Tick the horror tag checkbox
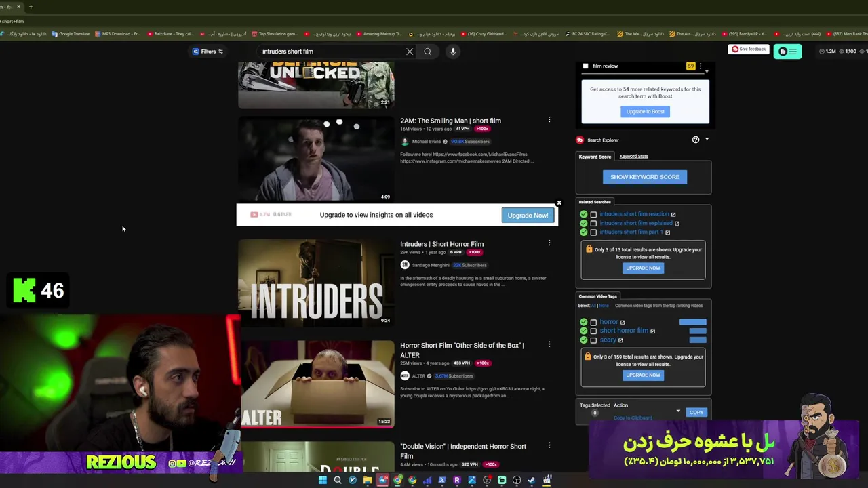 pyautogui.click(x=593, y=323)
